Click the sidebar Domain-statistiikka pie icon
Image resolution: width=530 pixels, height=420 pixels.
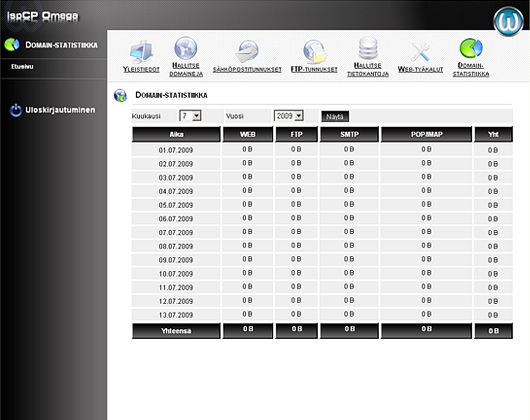pyautogui.click(x=12, y=45)
